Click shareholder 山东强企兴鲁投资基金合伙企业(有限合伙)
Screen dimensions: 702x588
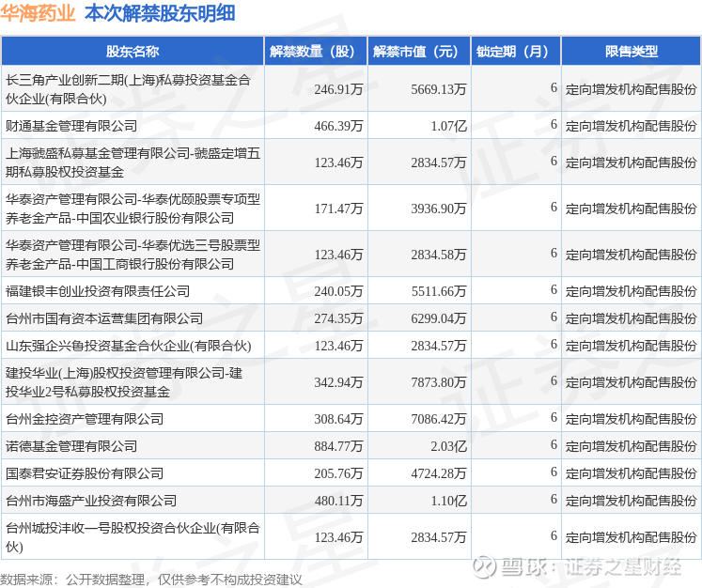pos(128,346)
